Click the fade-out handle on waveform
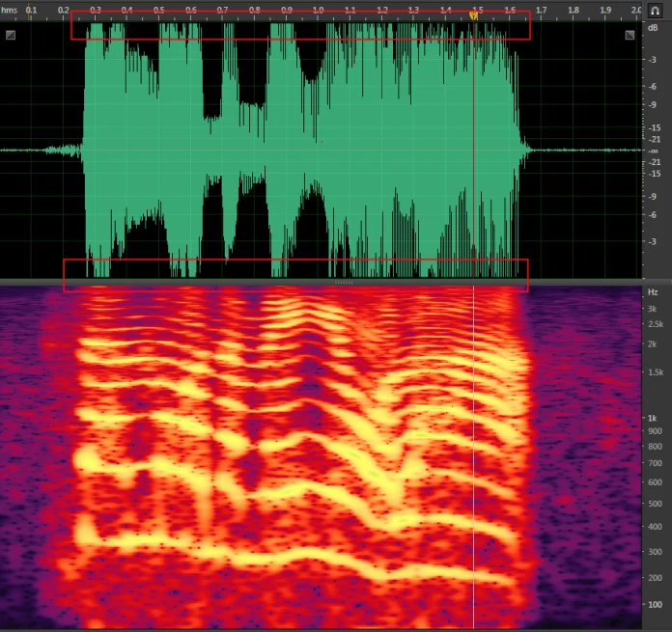 (x=630, y=35)
